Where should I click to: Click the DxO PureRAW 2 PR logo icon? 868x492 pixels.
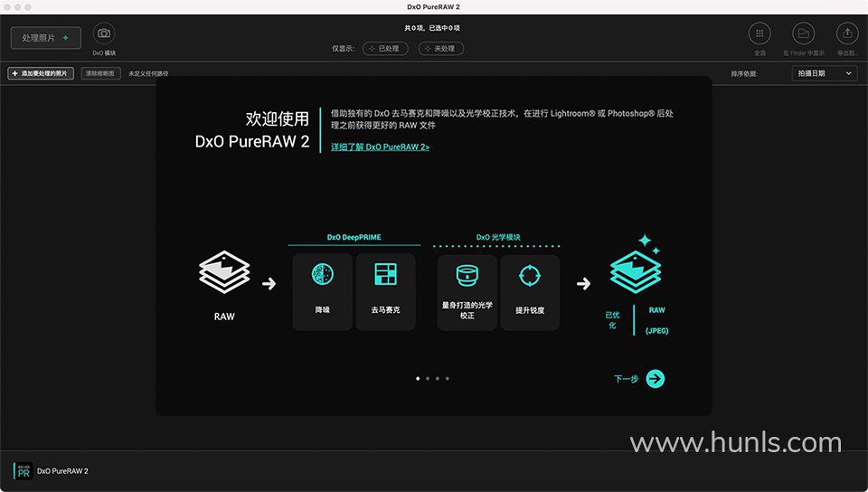click(24, 471)
